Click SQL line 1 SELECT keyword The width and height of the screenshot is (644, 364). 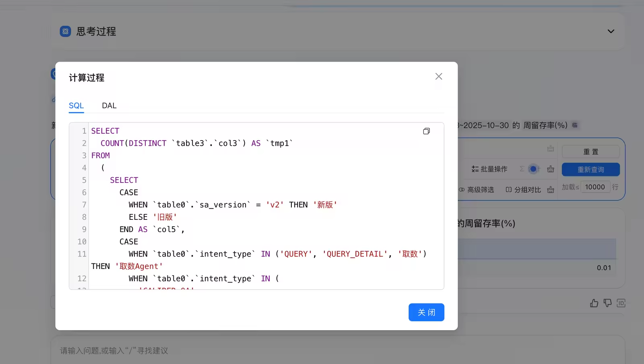pos(105,131)
